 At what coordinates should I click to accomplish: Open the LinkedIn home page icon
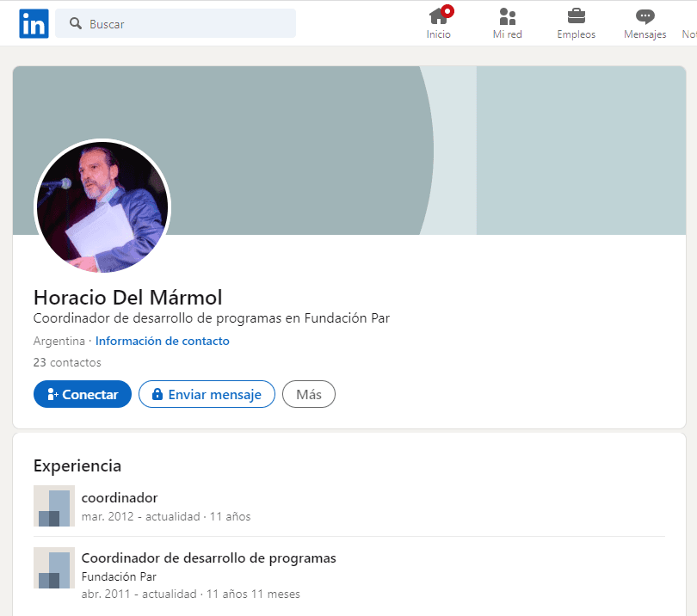(438, 17)
